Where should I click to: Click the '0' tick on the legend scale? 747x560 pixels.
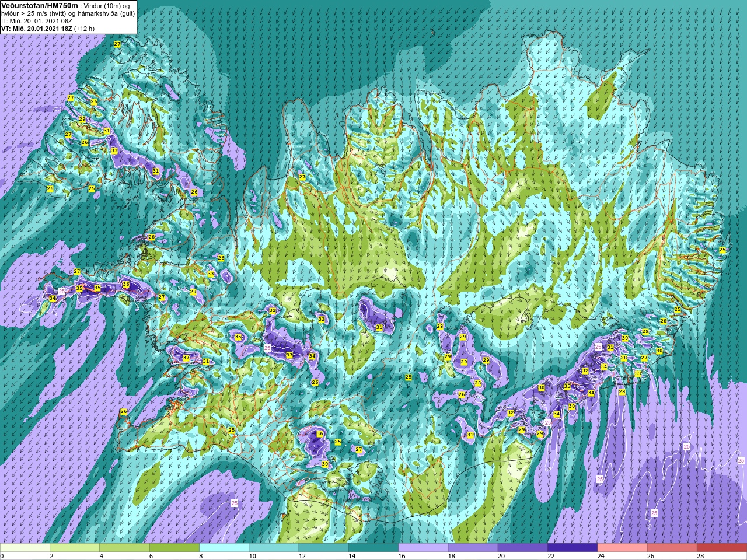click(x=2, y=556)
